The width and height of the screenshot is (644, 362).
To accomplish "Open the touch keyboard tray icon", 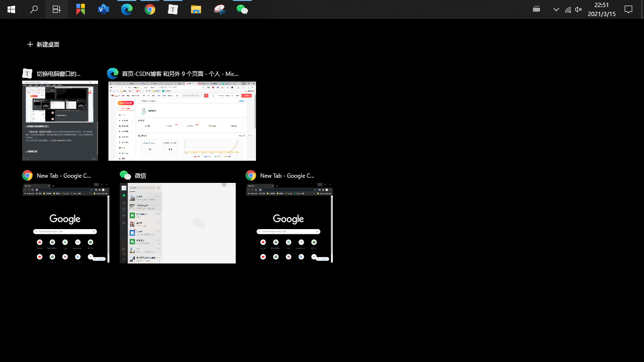I will click(x=537, y=9).
